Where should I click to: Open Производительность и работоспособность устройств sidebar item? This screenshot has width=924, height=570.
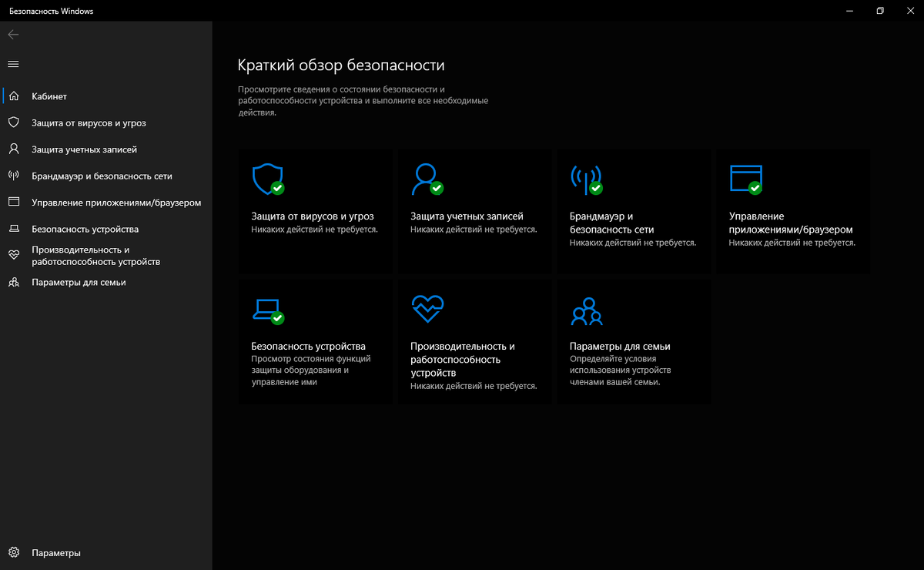pyautogui.click(x=106, y=256)
